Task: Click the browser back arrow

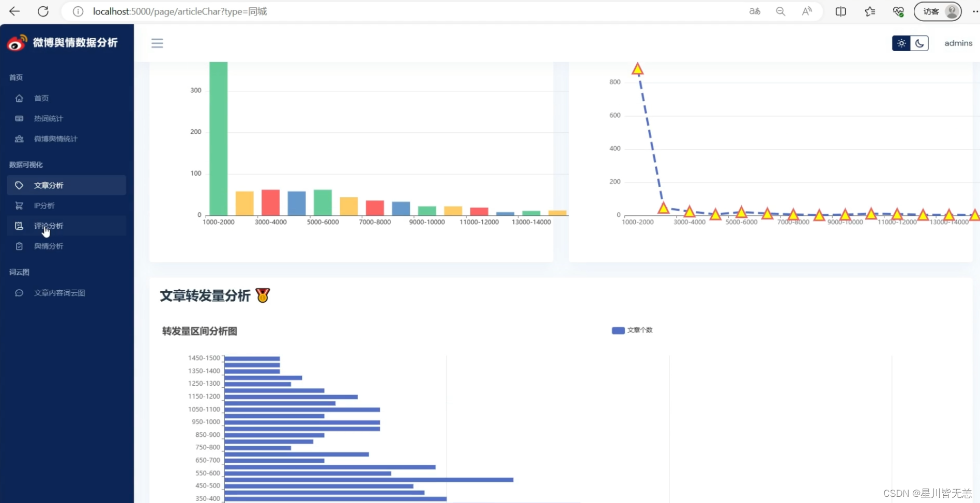Action: 14,11
